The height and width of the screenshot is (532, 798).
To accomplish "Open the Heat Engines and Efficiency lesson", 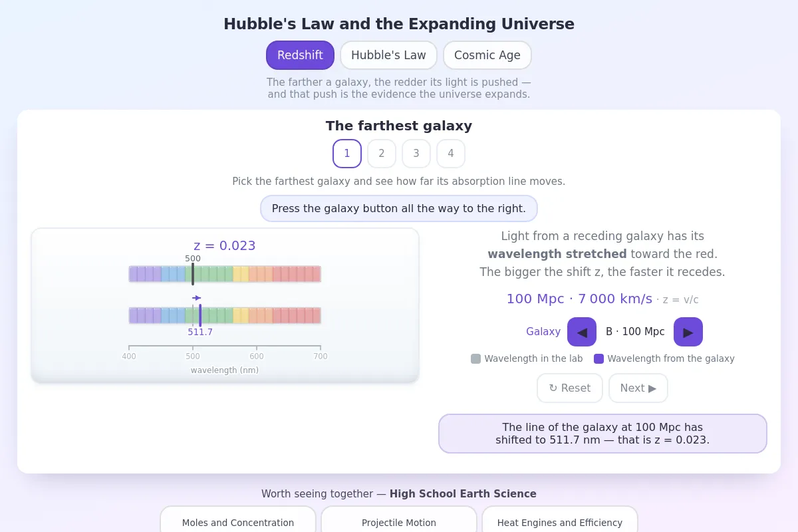I will [560, 522].
